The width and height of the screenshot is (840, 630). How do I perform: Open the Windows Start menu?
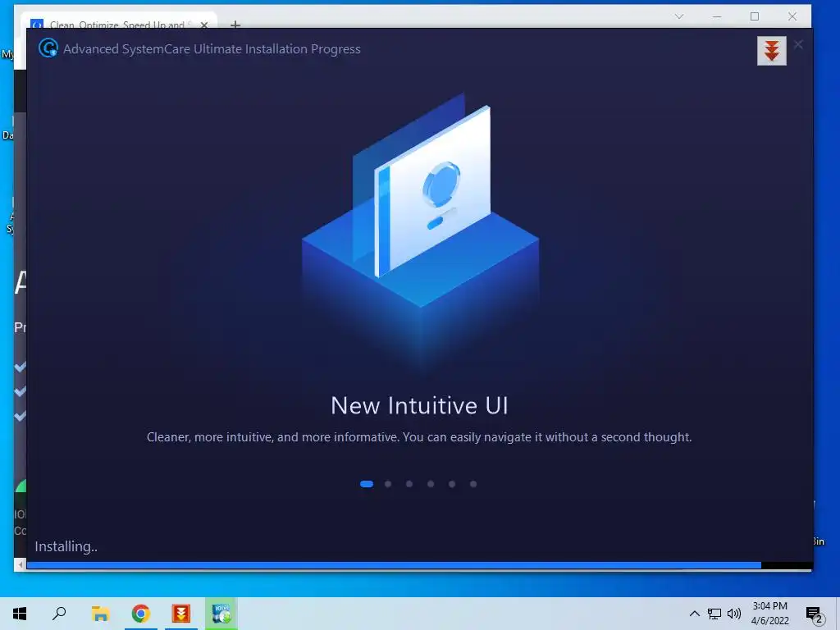click(x=20, y=614)
